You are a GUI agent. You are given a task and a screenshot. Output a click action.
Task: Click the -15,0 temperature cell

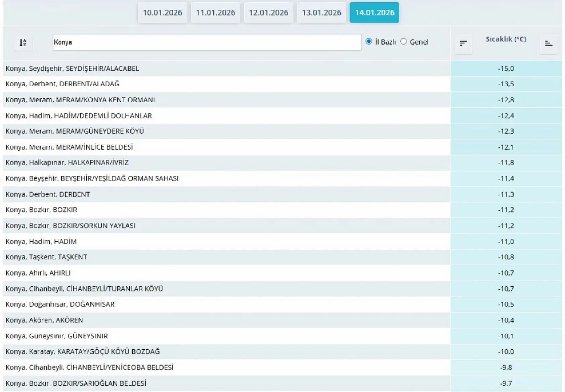506,68
